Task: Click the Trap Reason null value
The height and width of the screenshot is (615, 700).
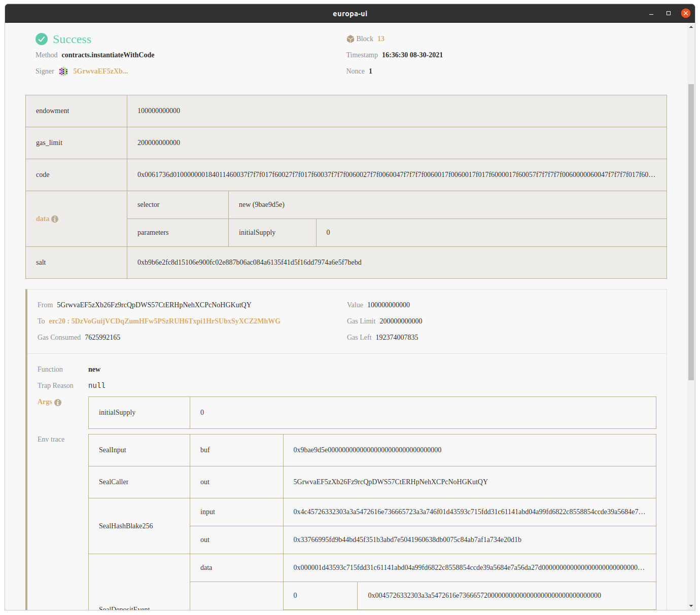Action: point(97,386)
